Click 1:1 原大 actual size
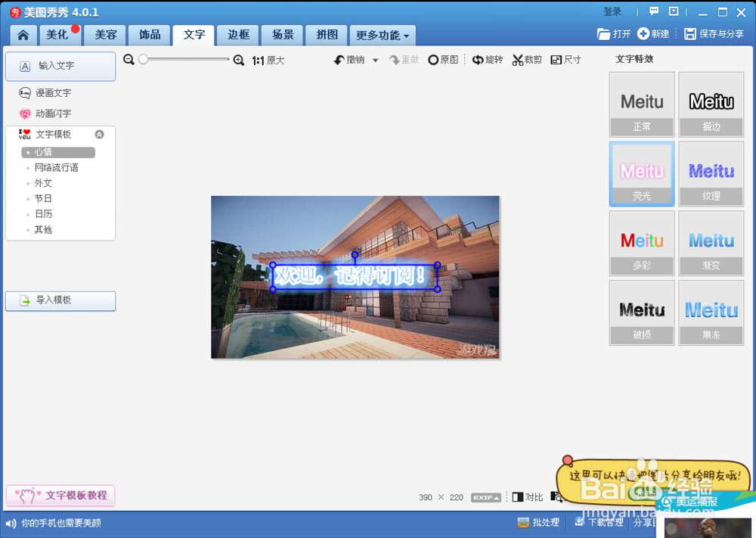Screen dimensions: 756x538 (268, 61)
